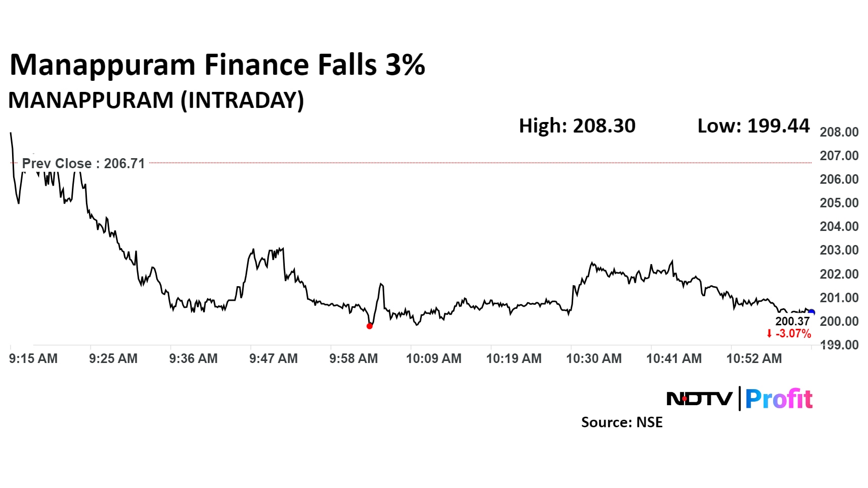868x488 pixels.
Task: Click the 10:30 AM time axis label
Action: tap(594, 358)
